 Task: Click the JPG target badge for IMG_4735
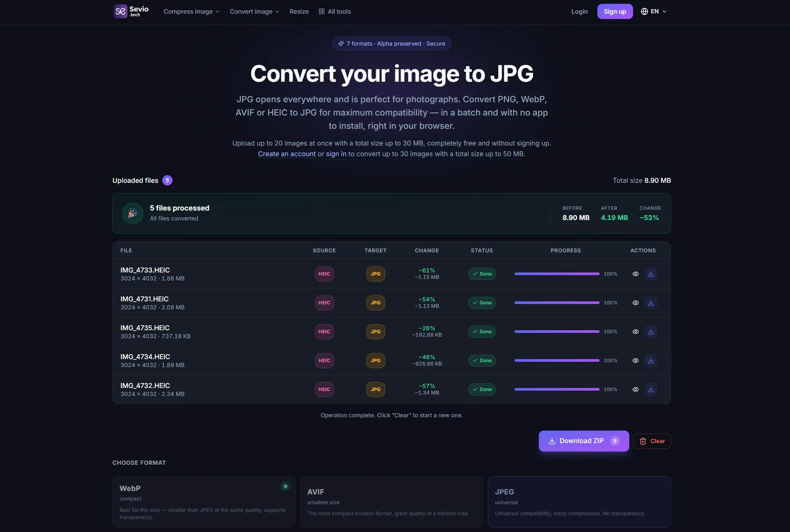(x=375, y=332)
